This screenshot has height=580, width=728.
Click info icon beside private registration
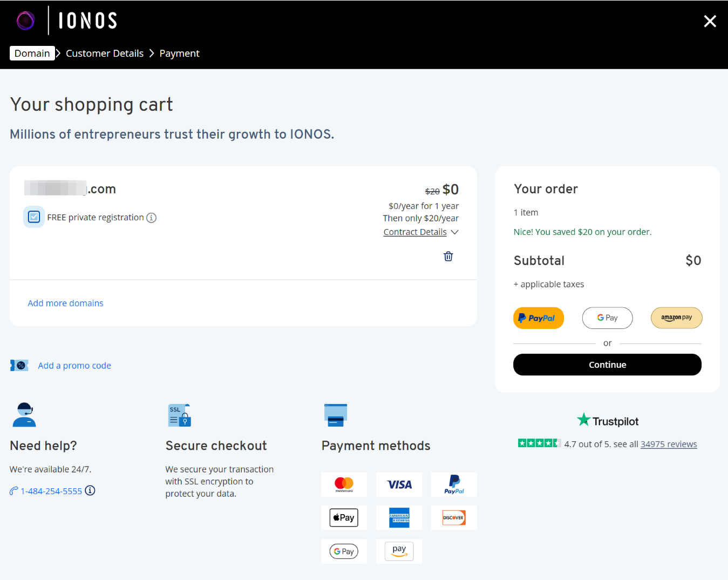pos(152,218)
